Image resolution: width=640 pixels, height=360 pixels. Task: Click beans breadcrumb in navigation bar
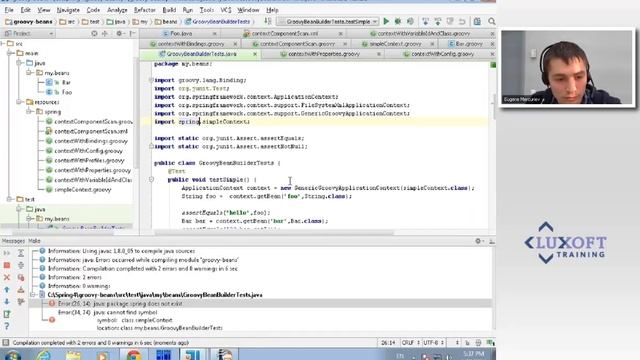coord(166,22)
